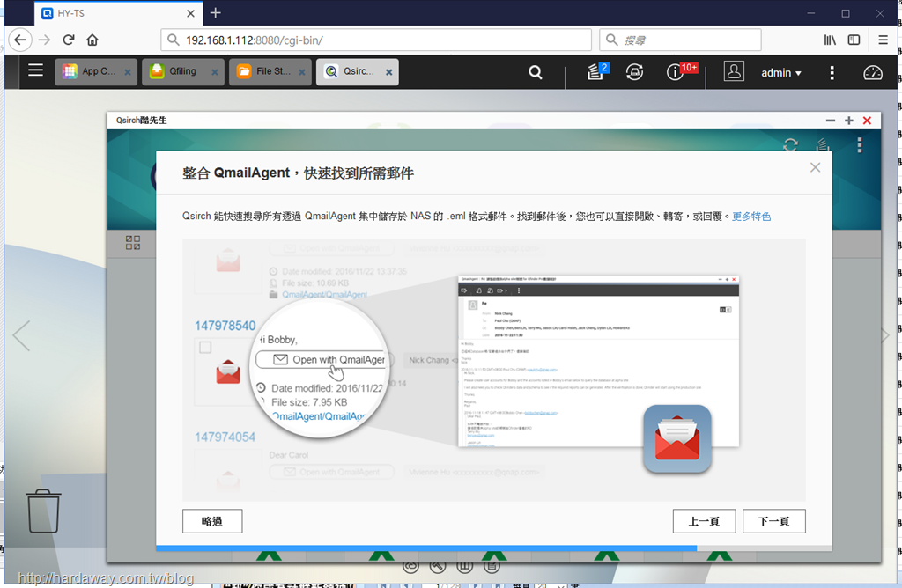
Task: Close the Qsirch window with red X
Action: click(867, 120)
